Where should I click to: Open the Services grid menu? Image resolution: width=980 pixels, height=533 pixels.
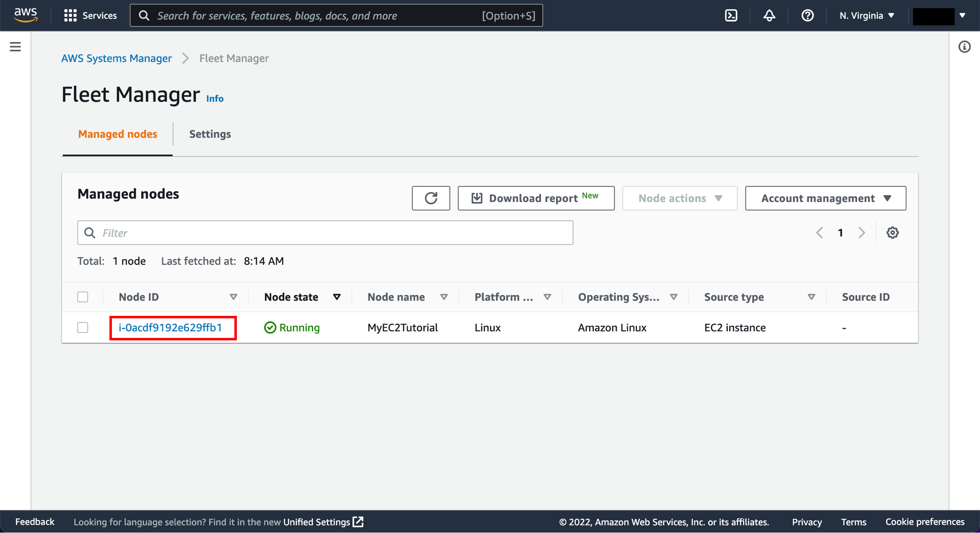point(90,16)
